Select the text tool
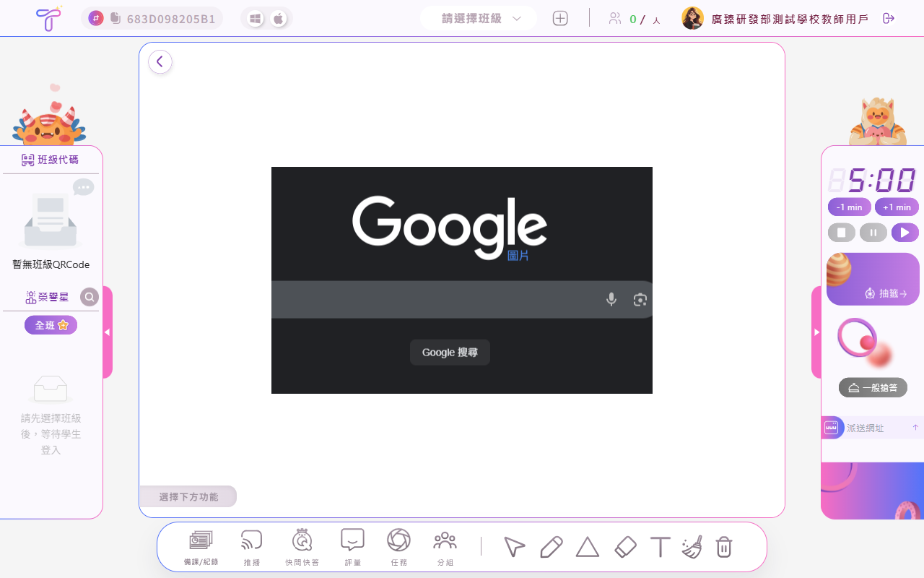The width and height of the screenshot is (924, 578). pos(660,547)
